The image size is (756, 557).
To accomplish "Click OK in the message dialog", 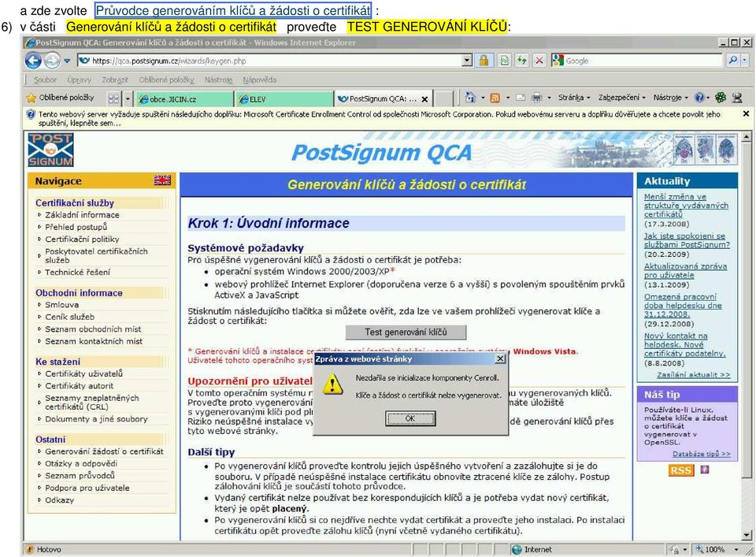I will (410, 418).
